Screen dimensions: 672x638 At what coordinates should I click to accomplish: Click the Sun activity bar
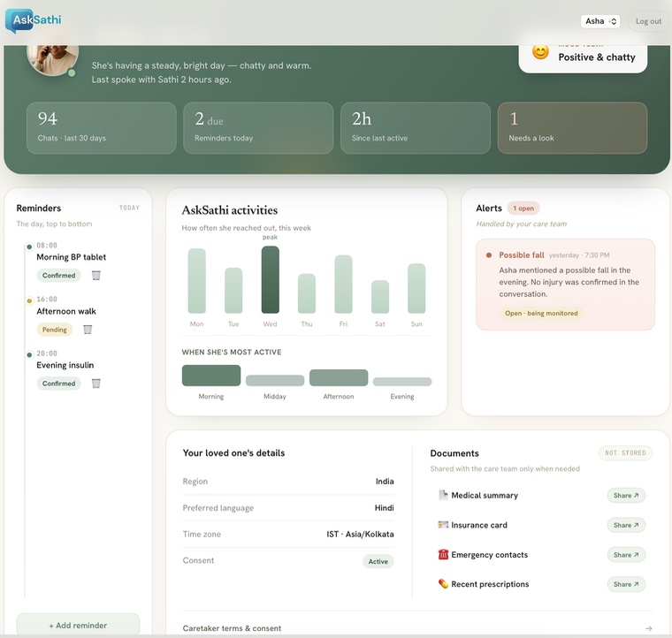tap(416, 289)
